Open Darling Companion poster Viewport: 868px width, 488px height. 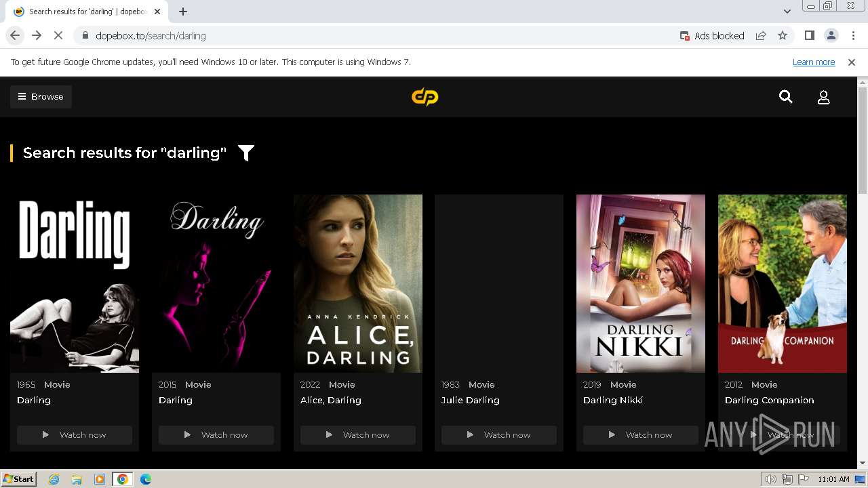783,283
